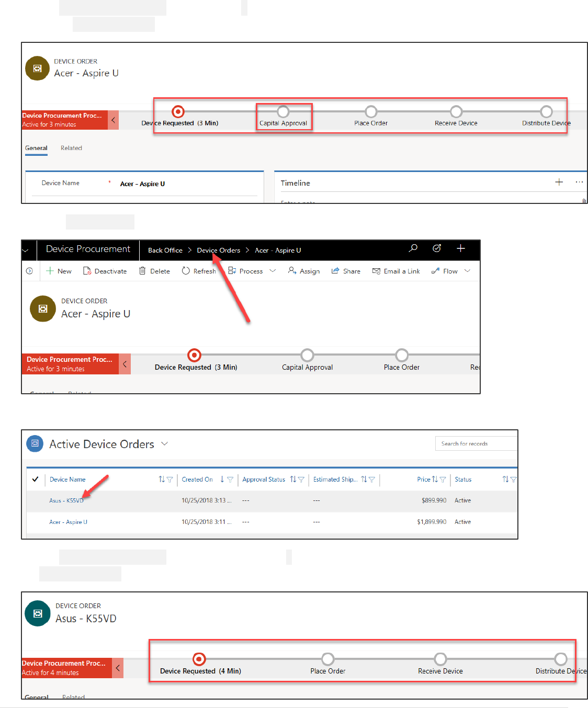Expand the dropdown chevron beside Flow
This screenshot has height=708, width=588.
(x=467, y=271)
